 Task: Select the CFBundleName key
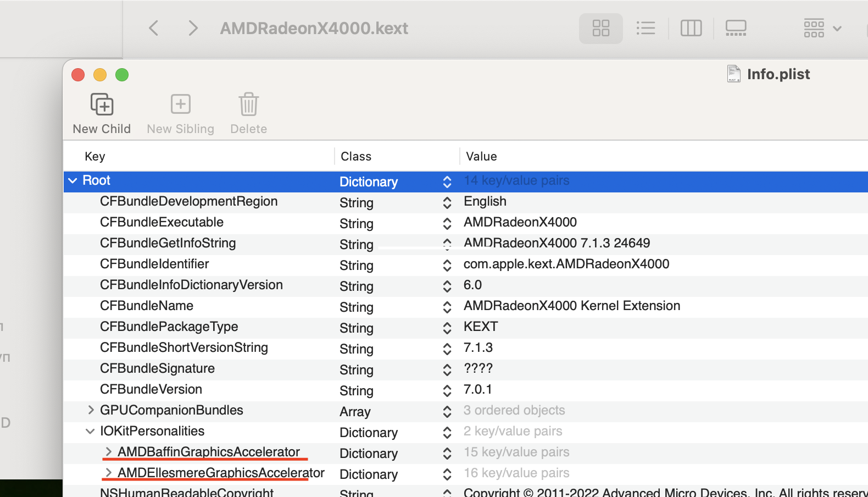point(147,306)
